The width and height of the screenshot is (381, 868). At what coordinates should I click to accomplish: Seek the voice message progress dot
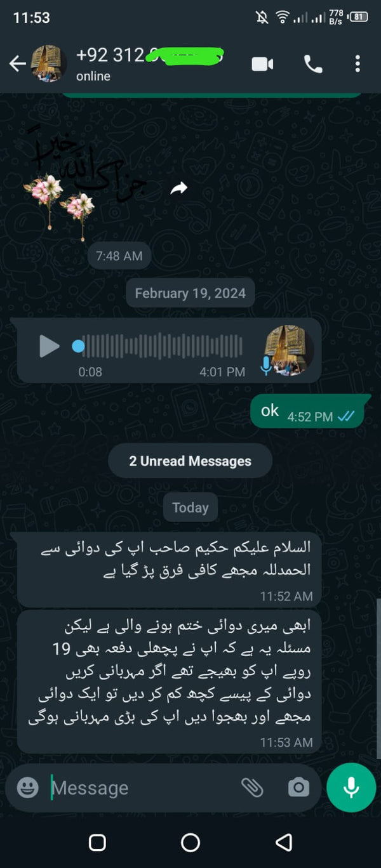78,346
